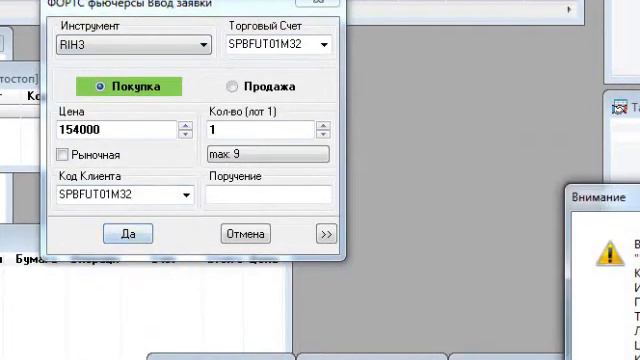Click the Отмена cancel button
640x360 pixels.
[246, 234]
